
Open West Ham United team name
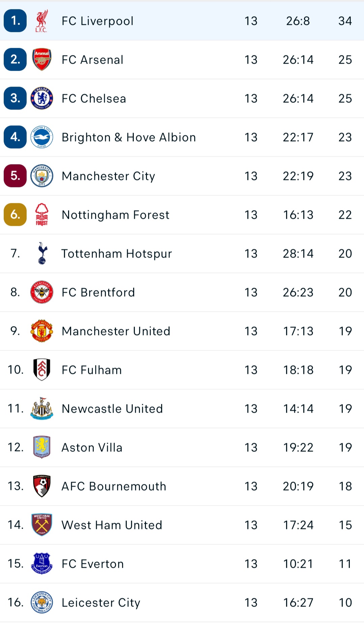(112, 525)
